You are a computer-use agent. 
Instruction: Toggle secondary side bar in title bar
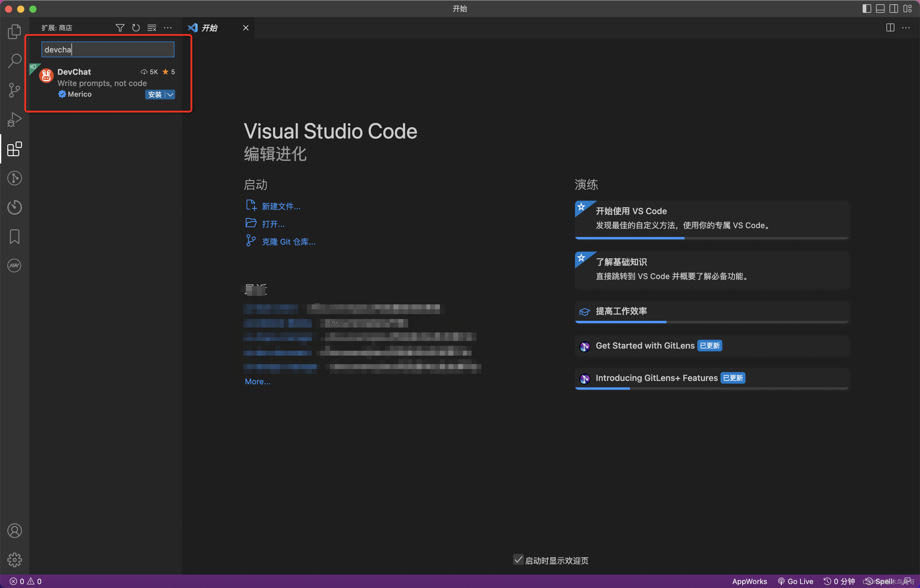(x=894, y=9)
